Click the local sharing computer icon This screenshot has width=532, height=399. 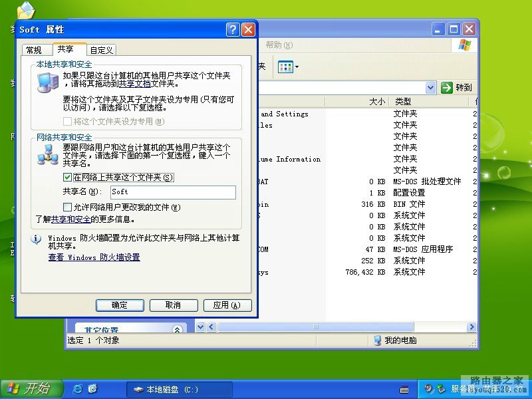47,82
